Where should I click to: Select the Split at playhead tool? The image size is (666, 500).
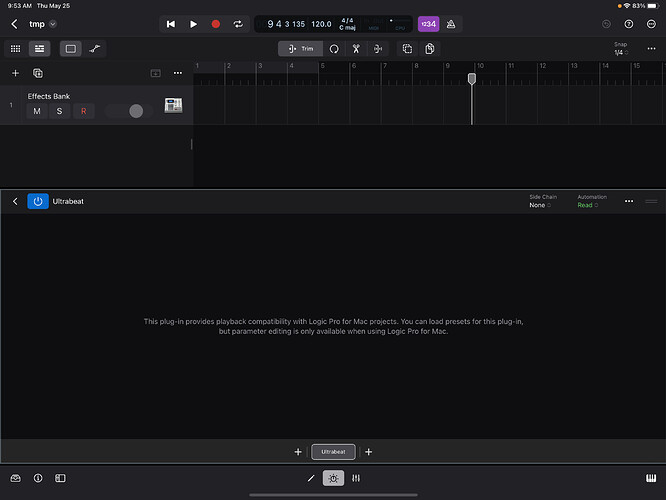[x=378, y=49]
